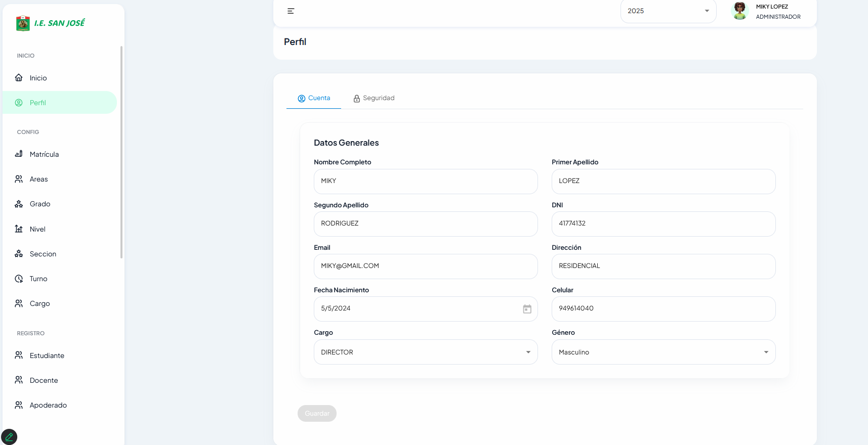Click the Inicio home icon in sidebar
Screen dimensions: 868x445
[x=19, y=78]
